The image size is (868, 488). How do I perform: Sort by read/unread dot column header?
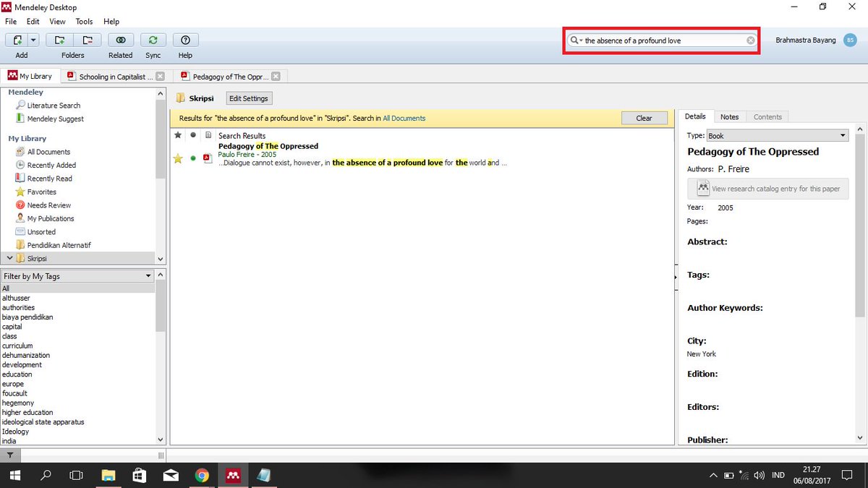point(193,135)
